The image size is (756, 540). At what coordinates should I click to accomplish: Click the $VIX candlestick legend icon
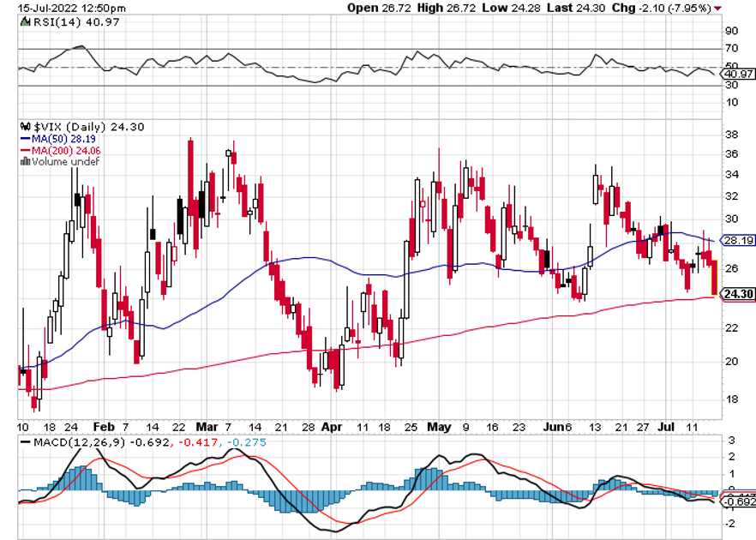(x=25, y=127)
